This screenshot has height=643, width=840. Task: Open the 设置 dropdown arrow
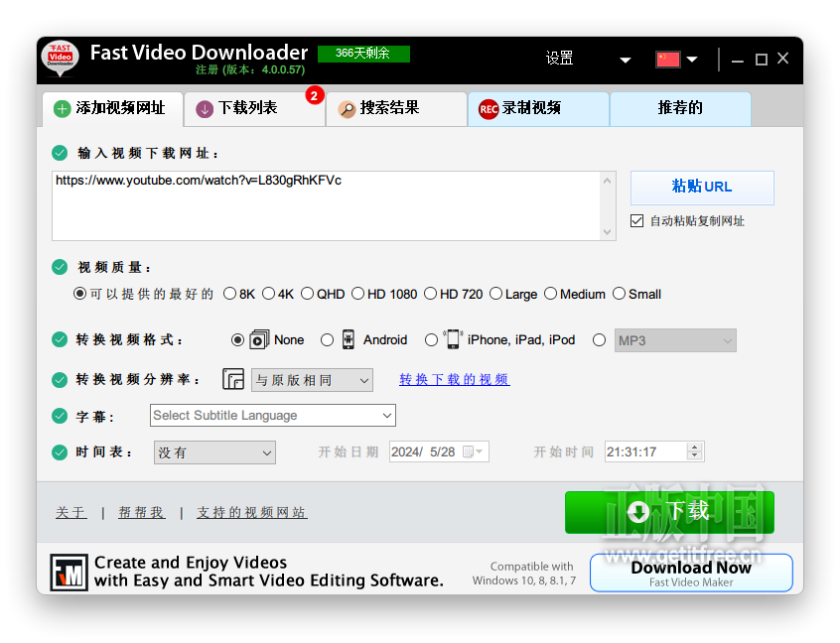pos(626,60)
